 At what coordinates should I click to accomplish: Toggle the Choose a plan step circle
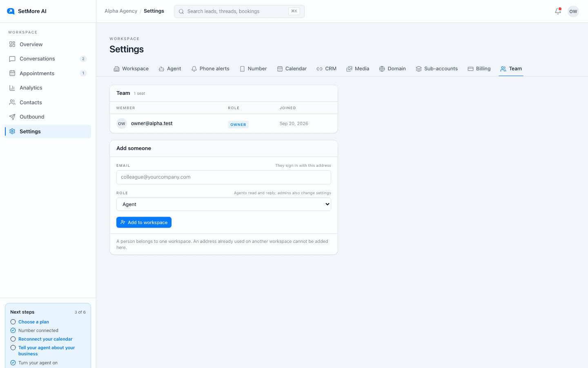13,322
